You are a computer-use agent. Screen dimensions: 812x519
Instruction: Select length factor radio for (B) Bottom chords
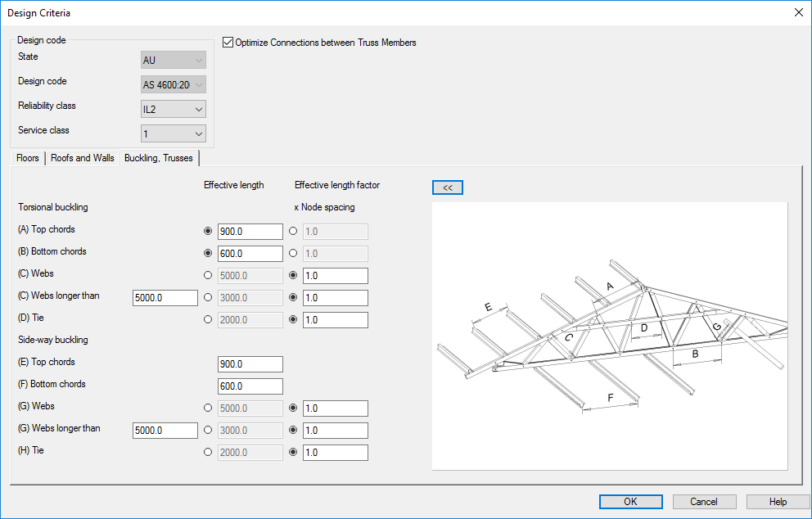pos(293,254)
